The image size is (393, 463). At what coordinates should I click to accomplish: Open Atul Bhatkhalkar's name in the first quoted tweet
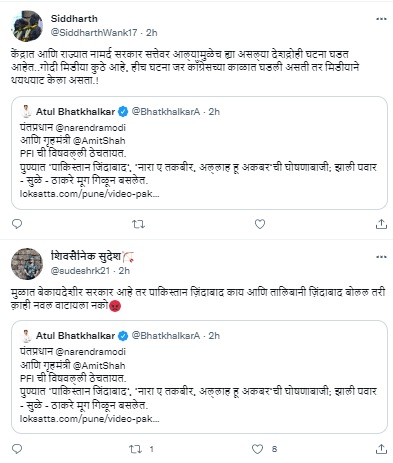[x=75, y=112]
